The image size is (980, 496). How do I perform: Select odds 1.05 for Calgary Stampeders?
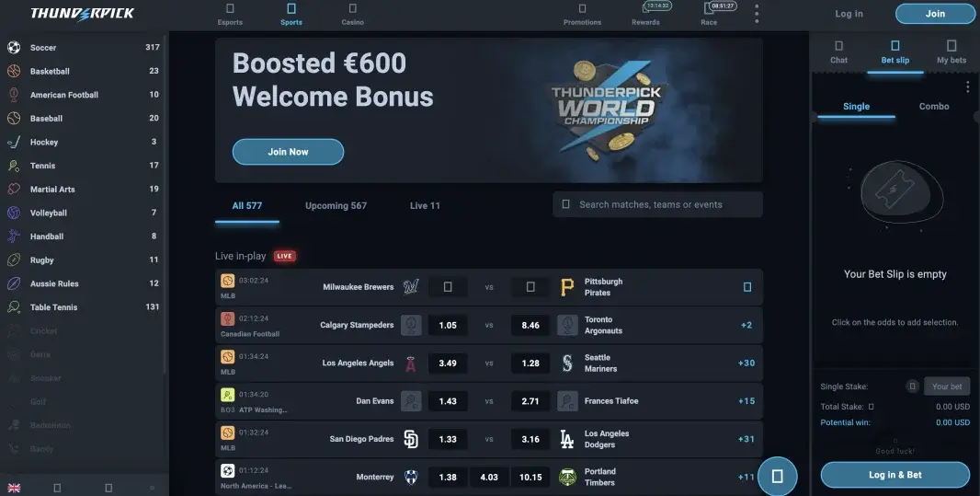448,325
